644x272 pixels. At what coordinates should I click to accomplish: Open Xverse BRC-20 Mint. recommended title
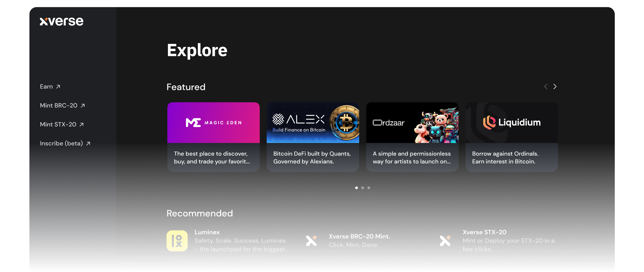[359, 236]
